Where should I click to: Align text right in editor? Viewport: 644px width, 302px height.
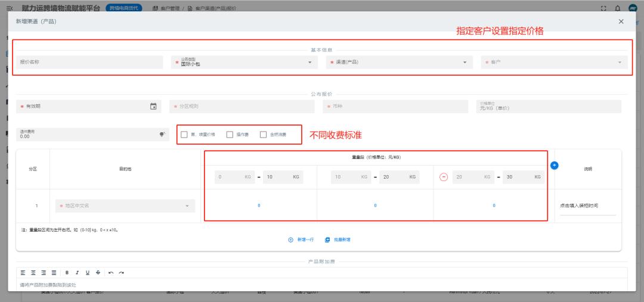(44, 272)
